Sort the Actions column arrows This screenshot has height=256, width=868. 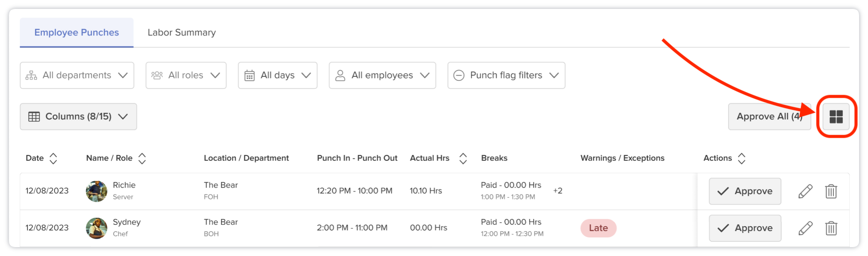click(x=741, y=158)
